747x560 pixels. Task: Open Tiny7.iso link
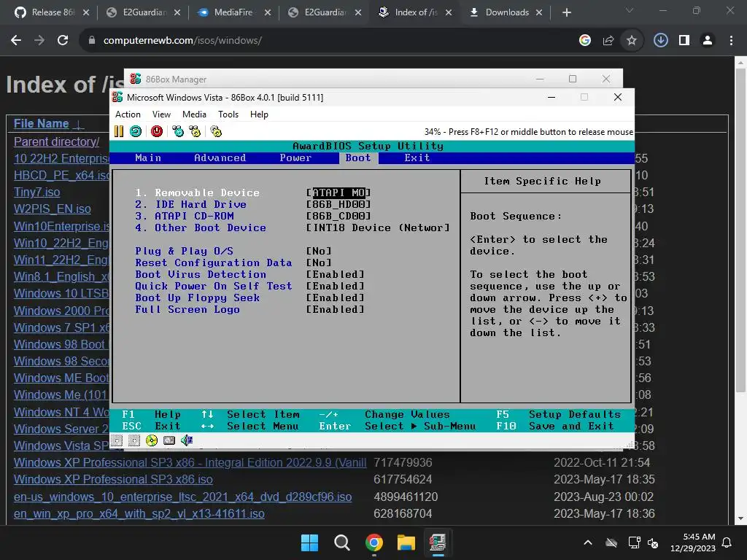click(x=36, y=192)
